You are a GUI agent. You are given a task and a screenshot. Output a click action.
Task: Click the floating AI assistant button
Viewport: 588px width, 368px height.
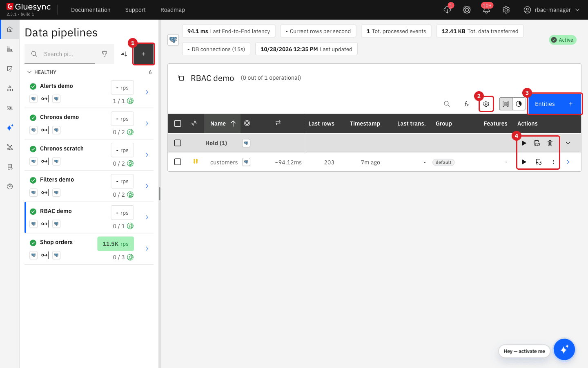(x=564, y=350)
